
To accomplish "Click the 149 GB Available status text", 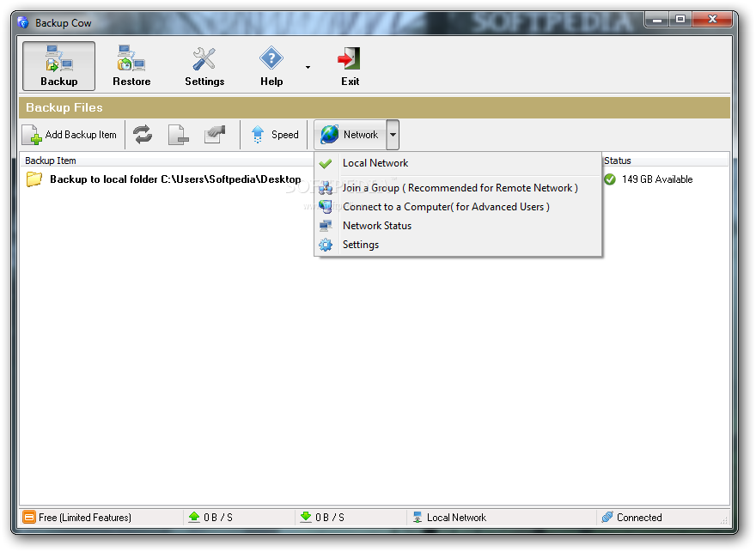I will (x=657, y=179).
